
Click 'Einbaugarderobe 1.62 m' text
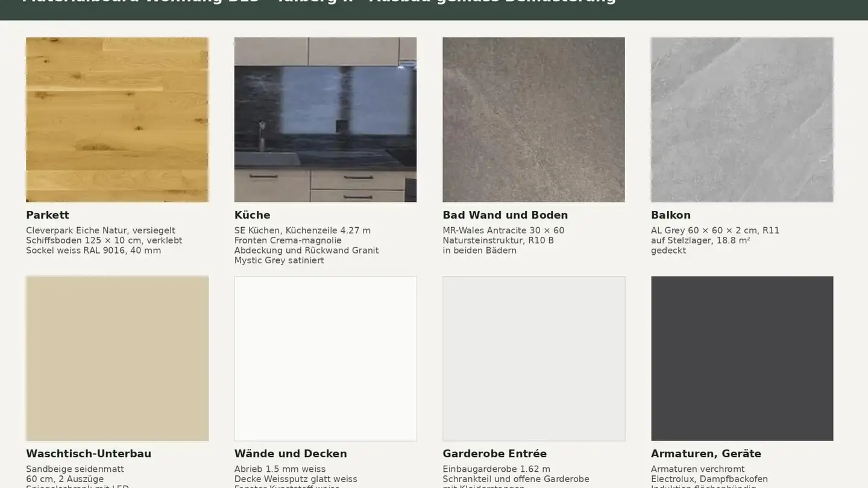tap(496, 469)
